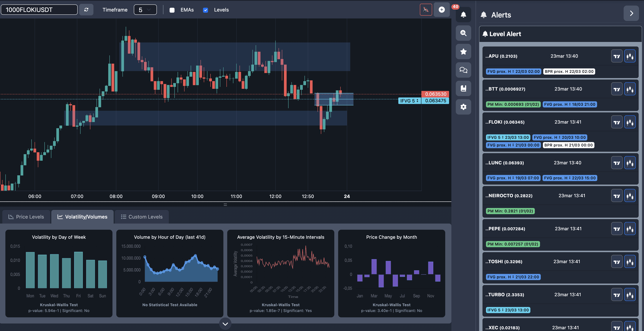Click FLOKI BPR prox. H 21/03 00:00 tag
This screenshot has height=331, width=644.
pos(568,145)
